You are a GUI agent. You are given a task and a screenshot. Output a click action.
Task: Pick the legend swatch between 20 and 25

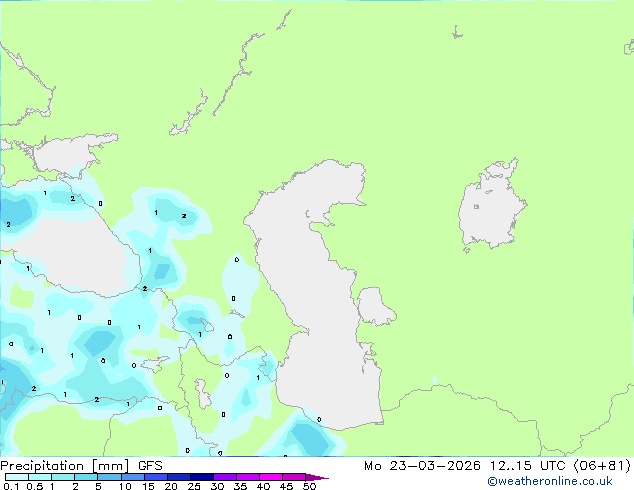tap(179, 477)
